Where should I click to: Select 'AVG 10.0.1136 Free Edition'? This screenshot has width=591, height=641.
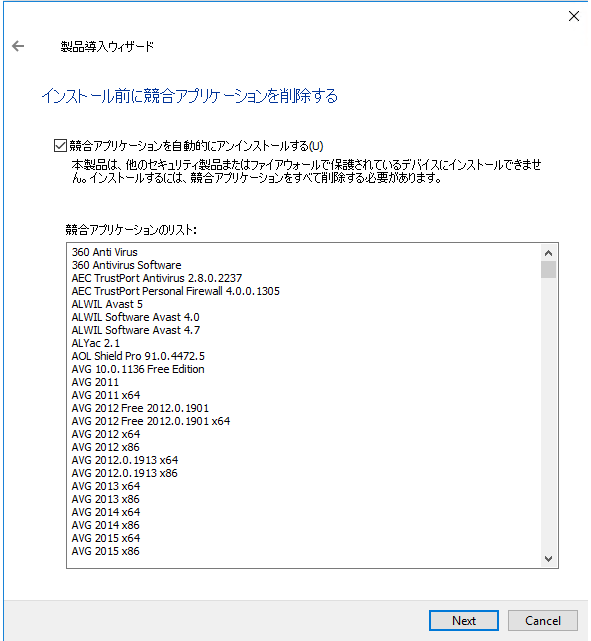pyautogui.click(x=138, y=369)
